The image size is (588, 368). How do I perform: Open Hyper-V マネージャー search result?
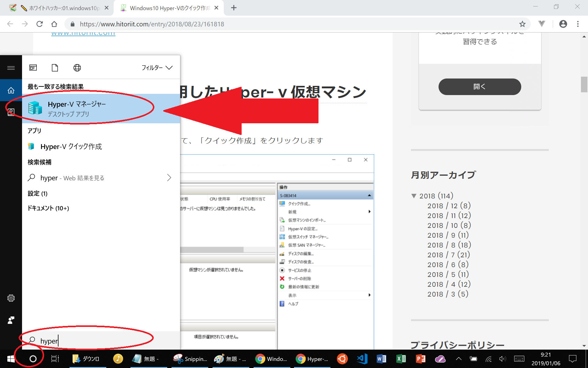77,109
